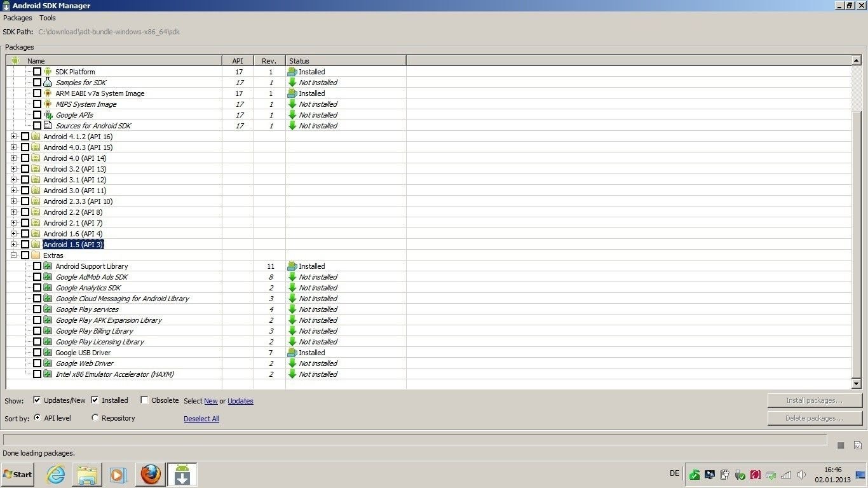
Task: Click the Deselect All link
Action: pyautogui.click(x=201, y=419)
